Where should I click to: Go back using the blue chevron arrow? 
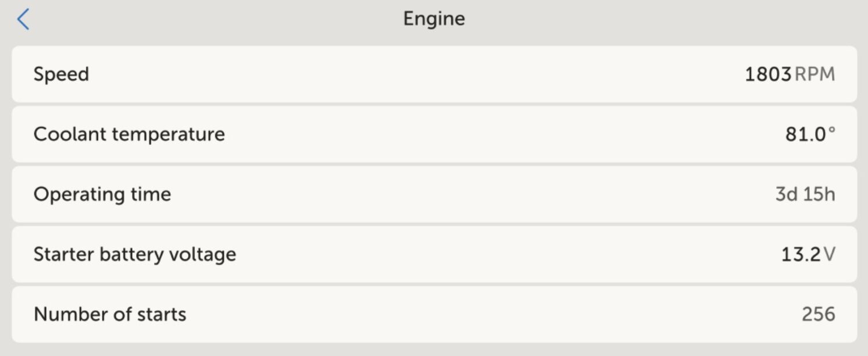(23, 20)
